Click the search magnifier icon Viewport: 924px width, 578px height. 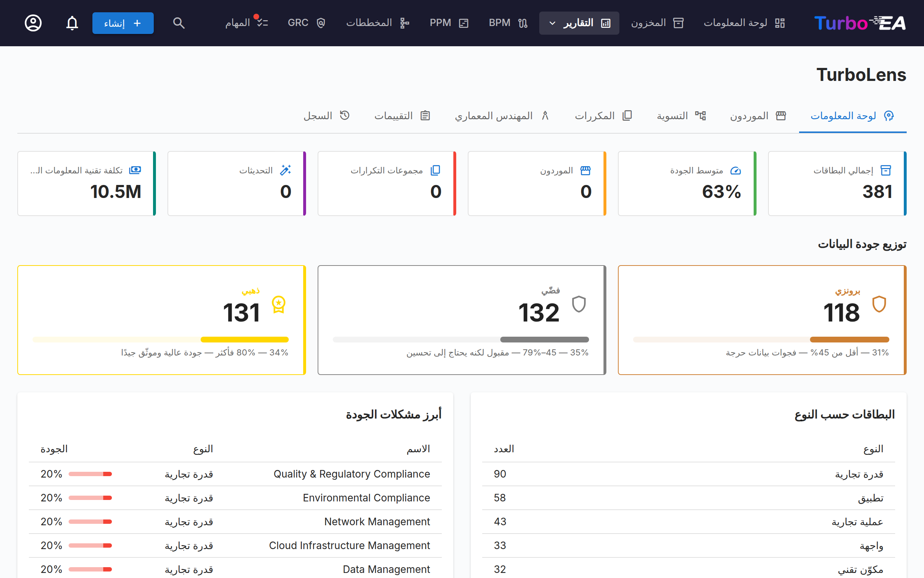(179, 23)
